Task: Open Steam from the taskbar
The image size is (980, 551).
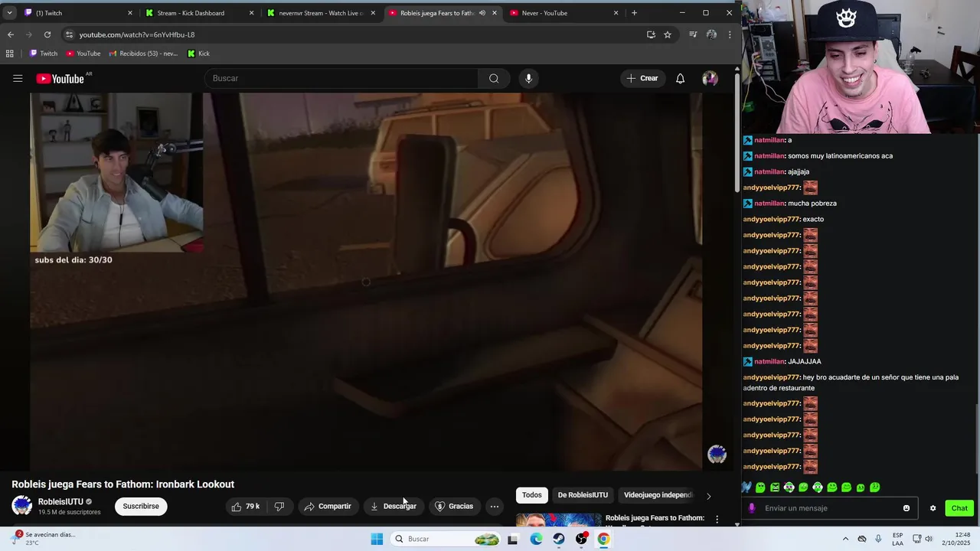Action: tap(559, 539)
